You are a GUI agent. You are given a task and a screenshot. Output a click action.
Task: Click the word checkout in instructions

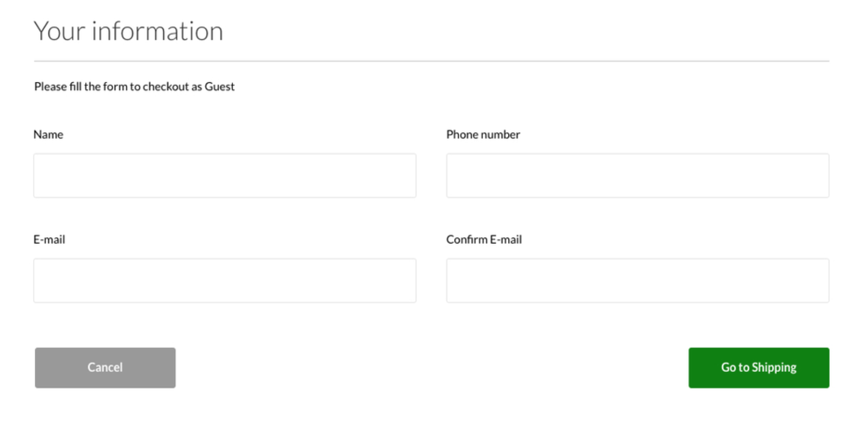[x=166, y=86]
